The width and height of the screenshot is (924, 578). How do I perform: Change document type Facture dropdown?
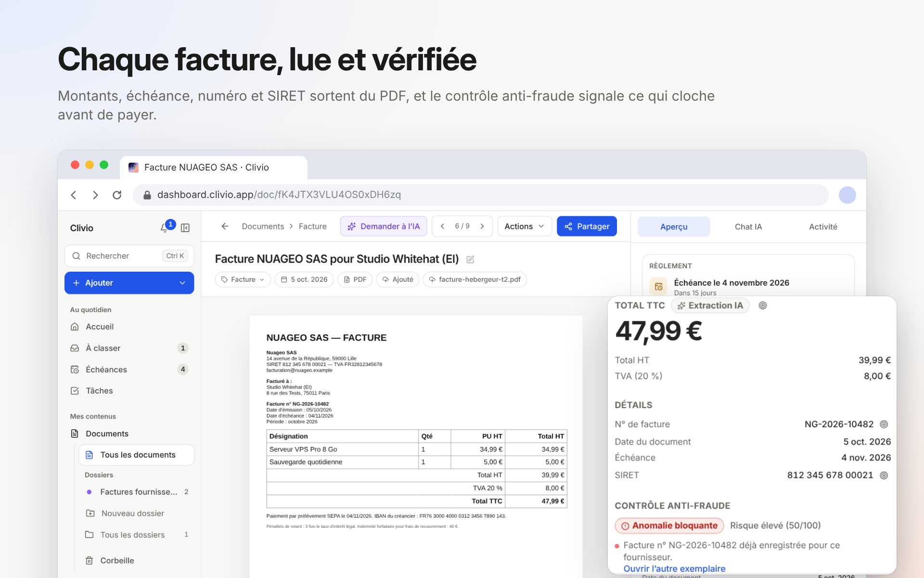(243, 279)
